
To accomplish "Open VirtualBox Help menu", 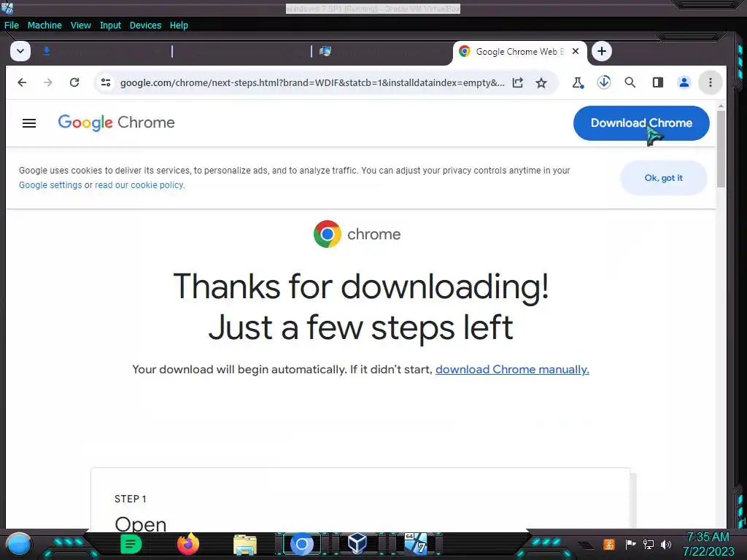I will (x=179, y=26).
